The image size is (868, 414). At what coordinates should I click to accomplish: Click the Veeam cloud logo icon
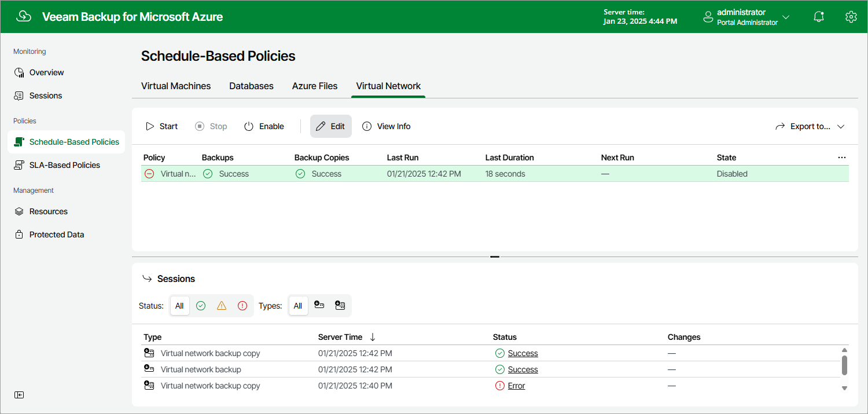click(24, 16)
